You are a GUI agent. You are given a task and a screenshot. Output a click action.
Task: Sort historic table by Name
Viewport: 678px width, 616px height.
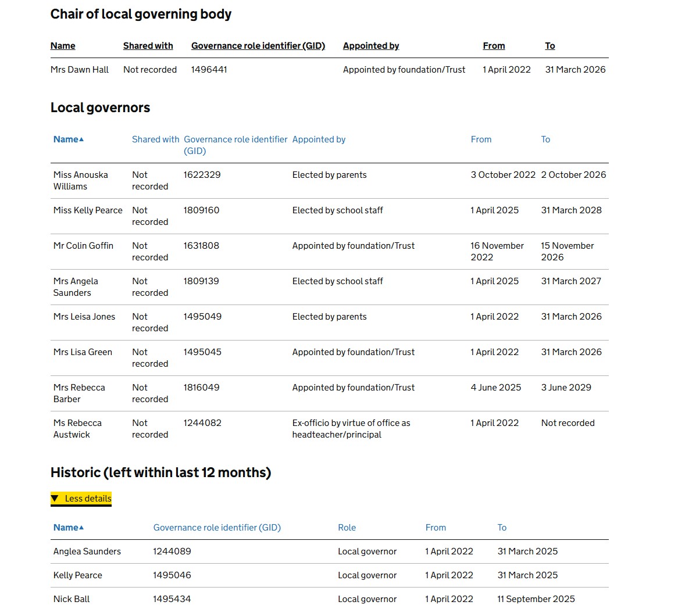pyautogui.click(x=66, y=528)
